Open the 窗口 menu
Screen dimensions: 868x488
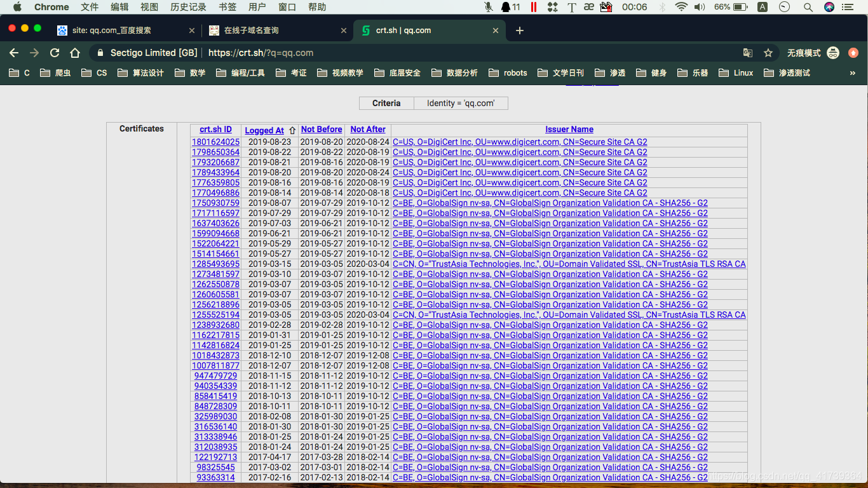point(287,7)
